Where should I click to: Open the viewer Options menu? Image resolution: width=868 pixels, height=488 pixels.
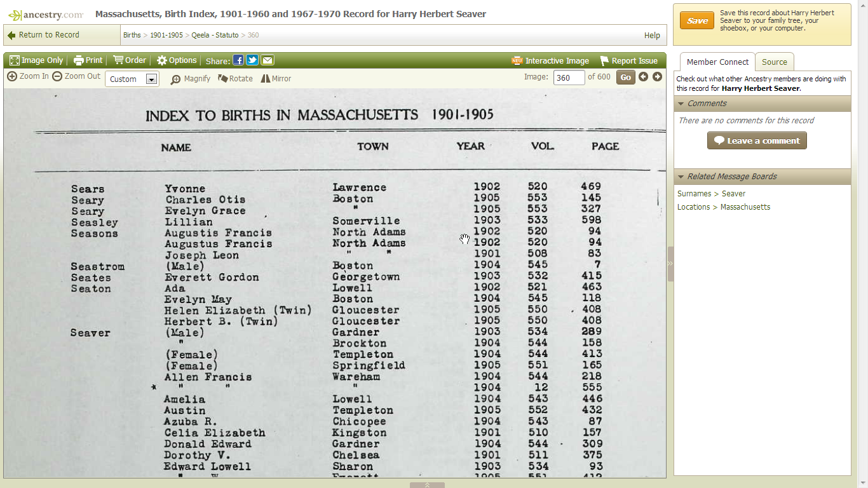click(176, 60)
